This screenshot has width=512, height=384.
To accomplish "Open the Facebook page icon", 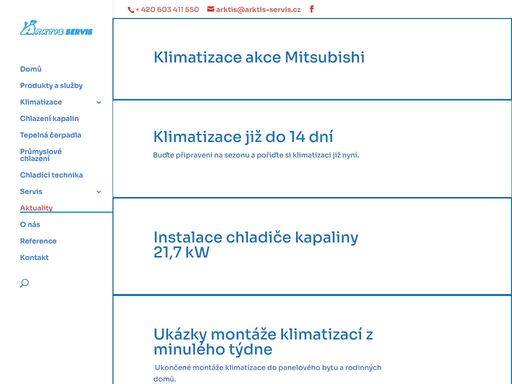I will coord(312,9).
